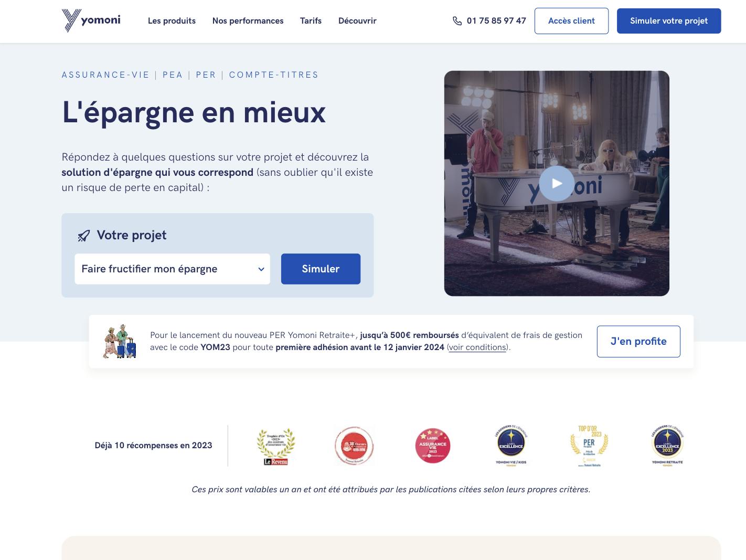746x560 pixels.
Task: Expand the Faire fructifier mon épargne dropdown
Action: (x=172, y=269)
